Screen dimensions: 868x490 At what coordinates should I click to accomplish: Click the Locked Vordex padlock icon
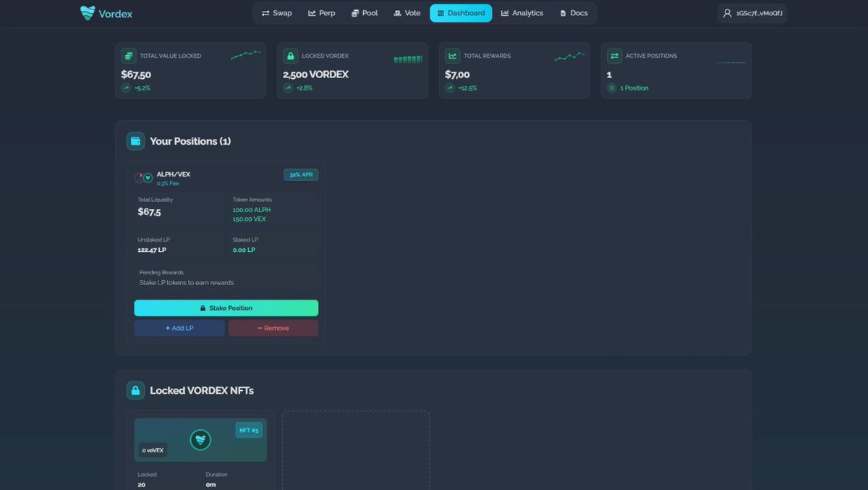coord(290,56)
